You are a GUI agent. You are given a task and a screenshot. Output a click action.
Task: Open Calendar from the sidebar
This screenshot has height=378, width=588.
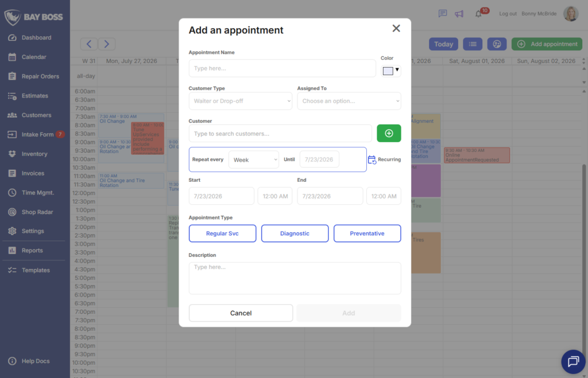coord(34,57)
